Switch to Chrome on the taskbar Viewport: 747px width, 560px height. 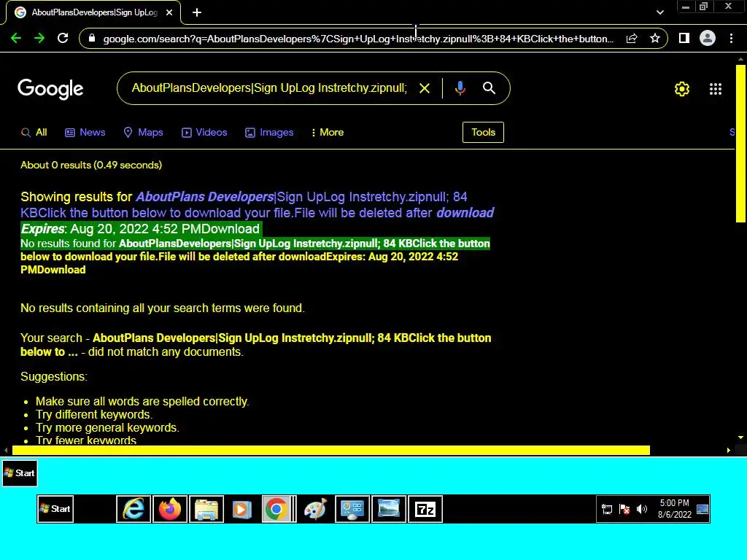[278, 509]
